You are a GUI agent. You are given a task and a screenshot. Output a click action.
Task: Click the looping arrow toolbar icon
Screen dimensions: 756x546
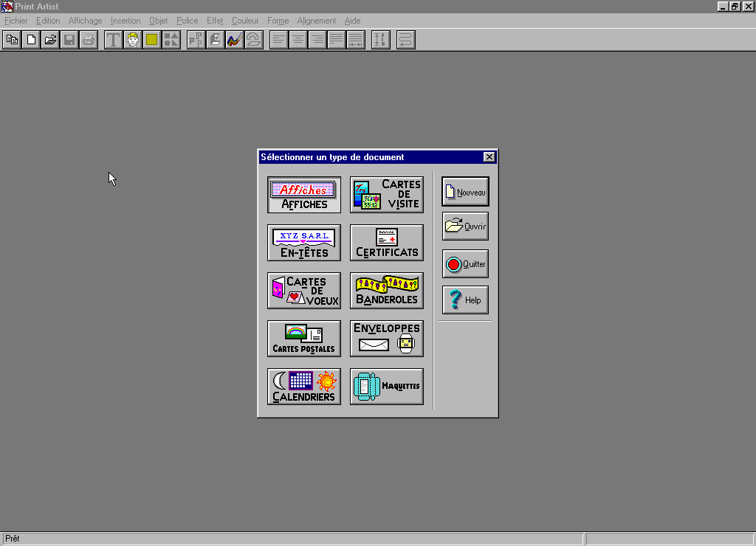406,40
